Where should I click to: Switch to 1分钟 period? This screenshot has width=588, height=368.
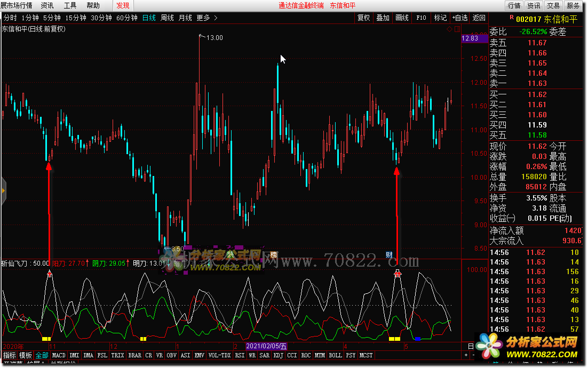tap(30, 18)
